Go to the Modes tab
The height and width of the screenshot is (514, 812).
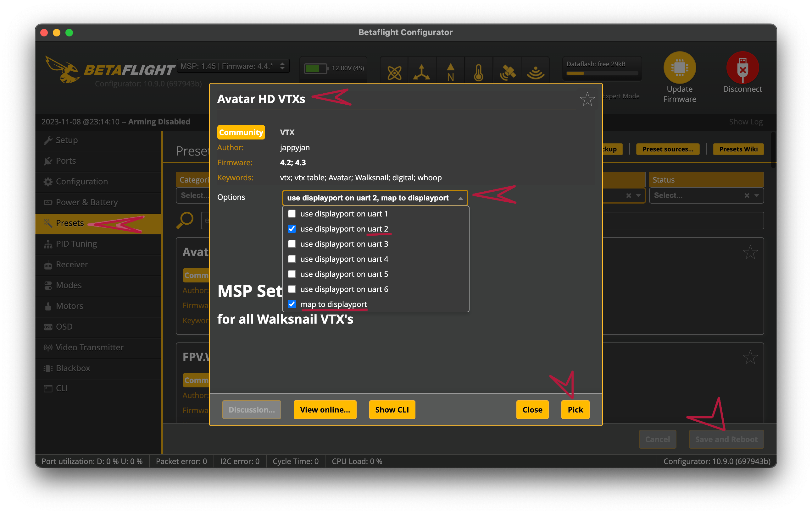click(98, 285)
